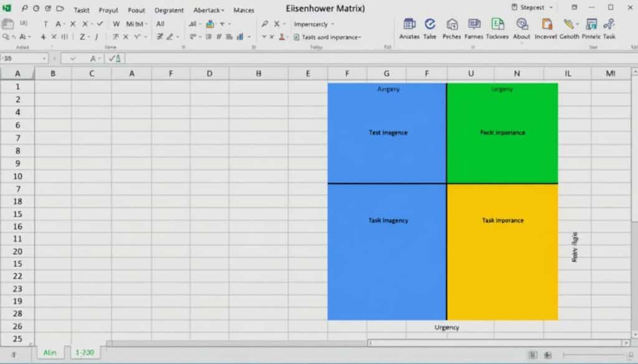
Task: Toggle the Tasts aord inperance checkbox
Action: [296, 37]
